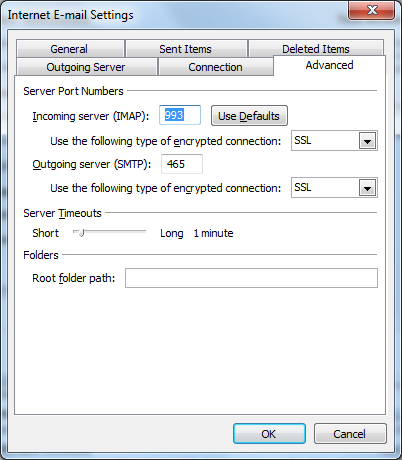Click the IMAP SSL encryption combo box
This screenshot has width=402, height=460.
click(x=334, y=141)
